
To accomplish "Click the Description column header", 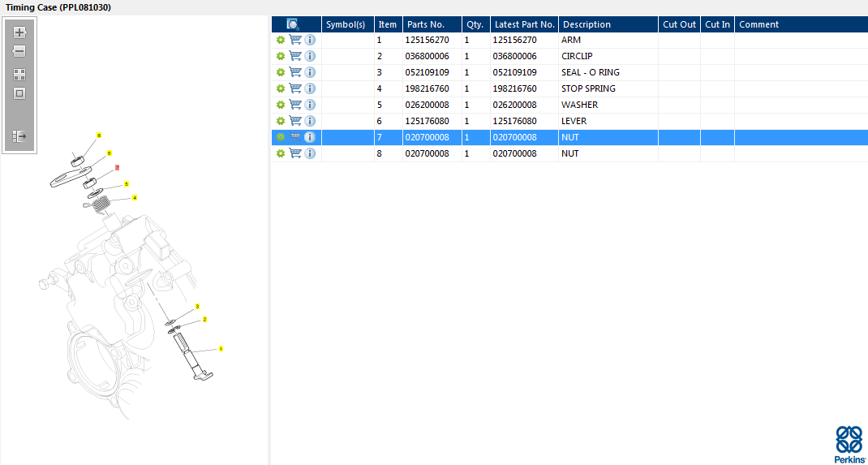I will (608, 24).
